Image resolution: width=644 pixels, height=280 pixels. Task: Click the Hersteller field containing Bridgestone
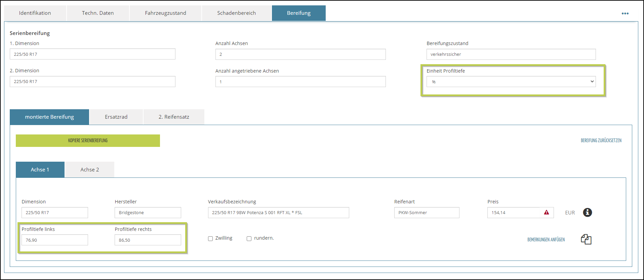tap(148, 212)
